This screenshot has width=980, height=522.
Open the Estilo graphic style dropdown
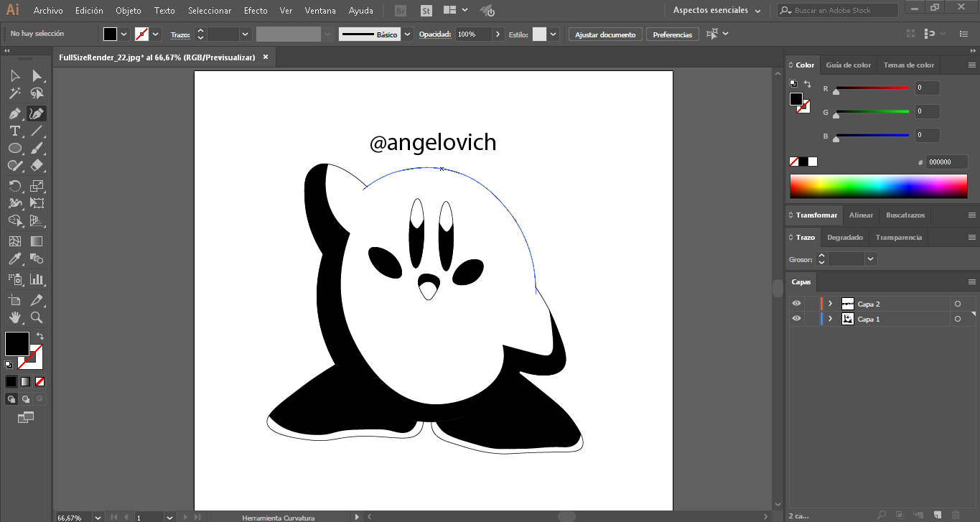[554, 34]
